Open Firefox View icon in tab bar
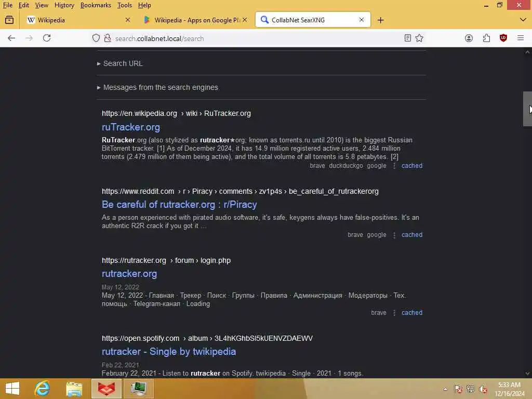The image size is (532, 399). [x=9, y=20]
